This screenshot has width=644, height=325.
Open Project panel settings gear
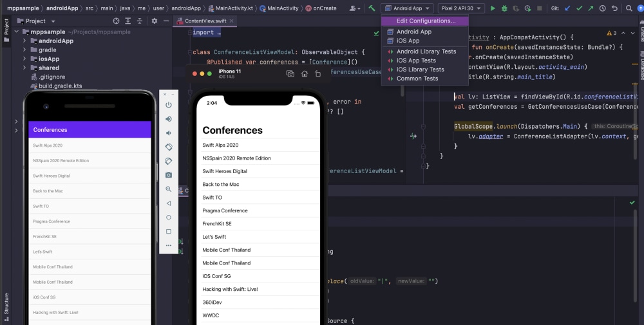[x=155, y=21]
